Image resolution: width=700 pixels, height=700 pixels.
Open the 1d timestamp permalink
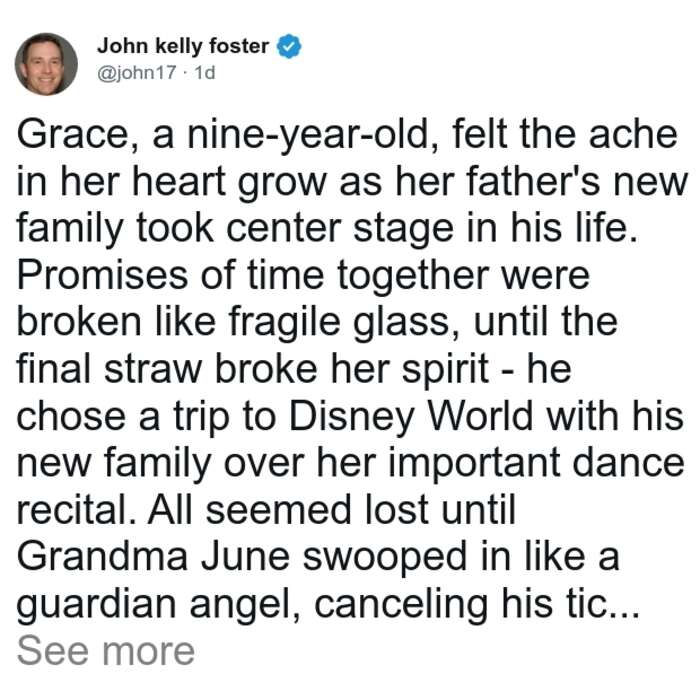point(205,72)
